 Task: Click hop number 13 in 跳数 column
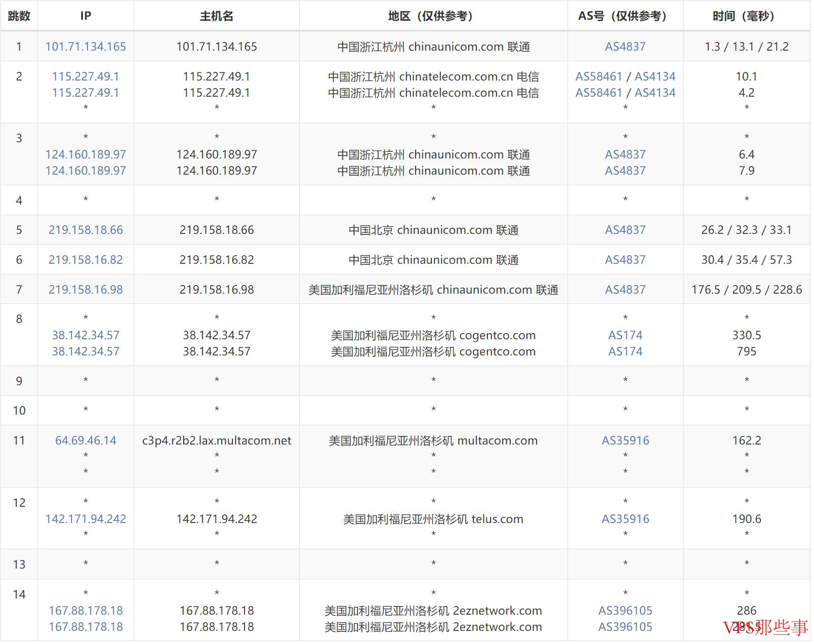point(19,565)
